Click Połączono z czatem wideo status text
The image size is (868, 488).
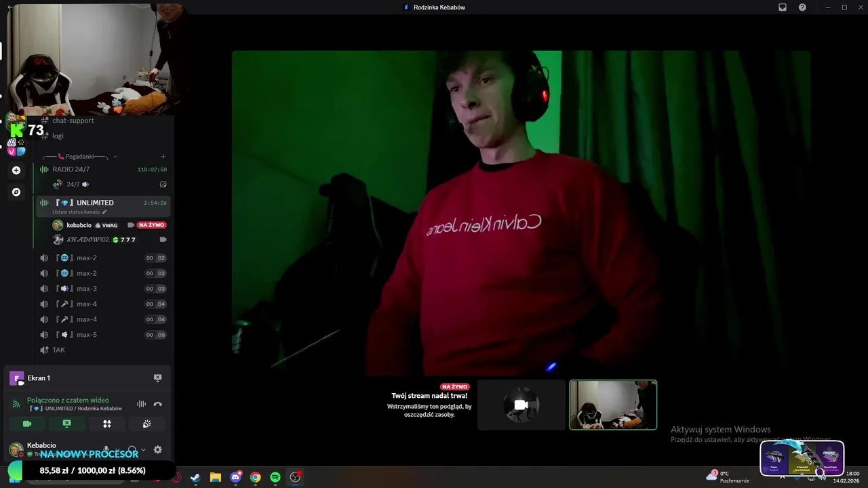(x=68, y=400)
